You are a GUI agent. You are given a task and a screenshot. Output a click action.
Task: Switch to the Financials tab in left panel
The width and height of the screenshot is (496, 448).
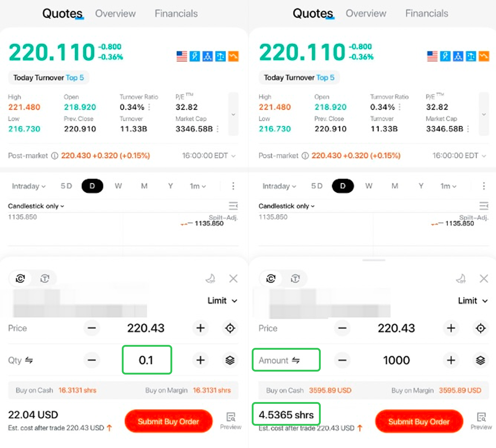point(176,14)
